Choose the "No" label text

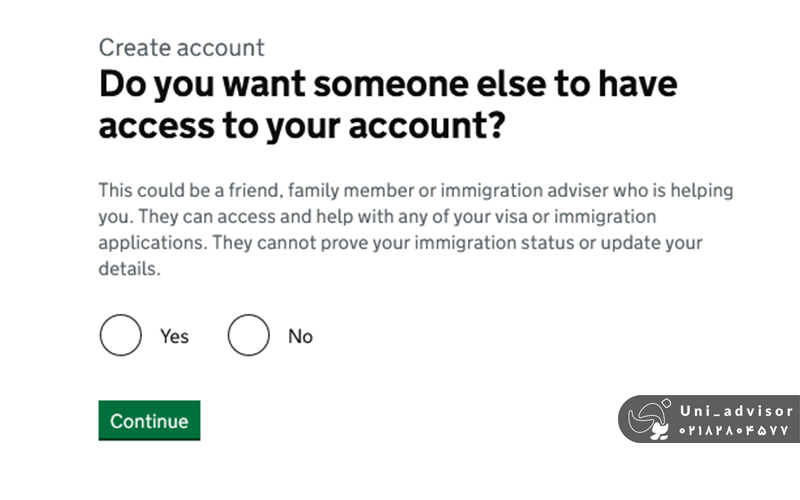[x=300, y=337]
